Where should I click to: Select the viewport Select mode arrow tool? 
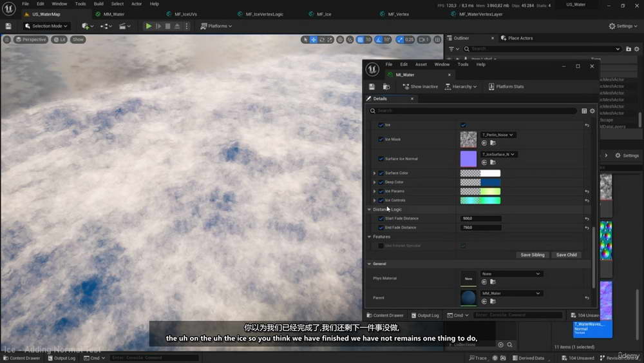click(305, 39)
